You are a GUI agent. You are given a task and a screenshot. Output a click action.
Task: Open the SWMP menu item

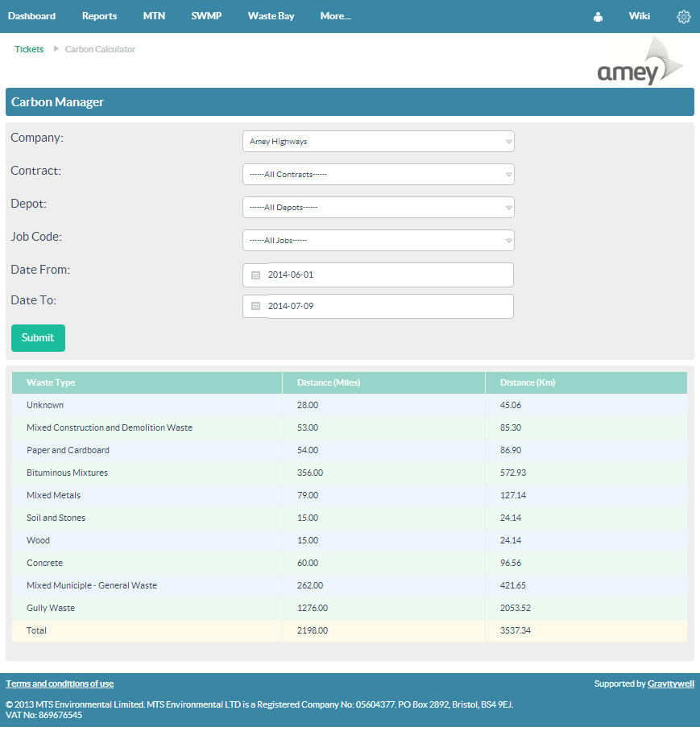(206, 16)
